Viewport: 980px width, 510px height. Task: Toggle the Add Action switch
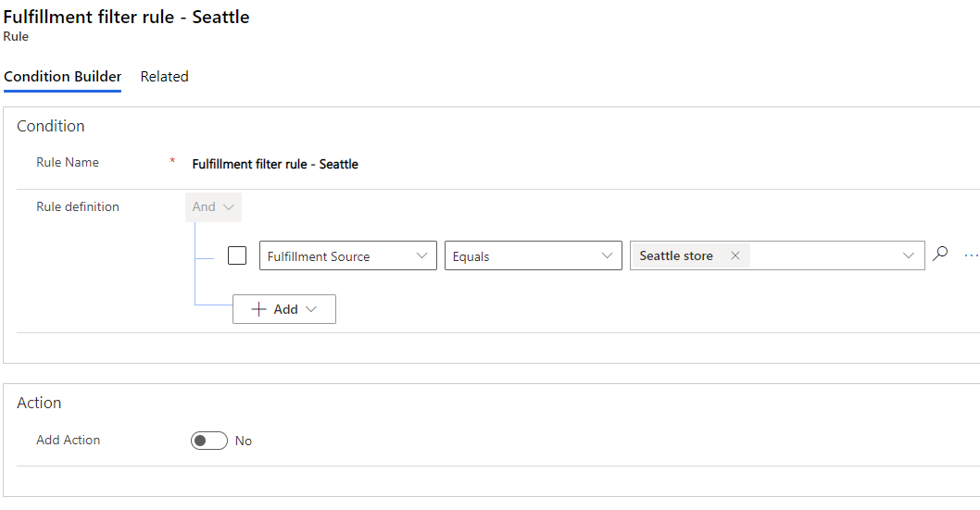tap(208, 441)
